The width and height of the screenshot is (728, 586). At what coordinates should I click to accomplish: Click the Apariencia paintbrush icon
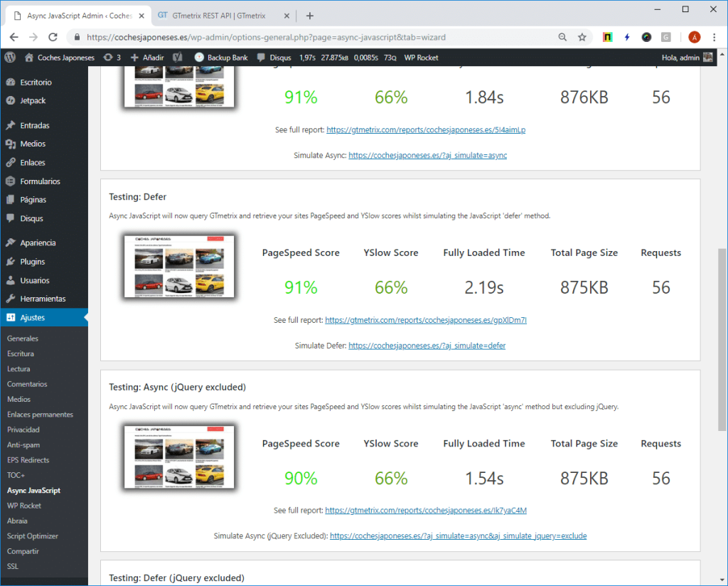point(10,243)
